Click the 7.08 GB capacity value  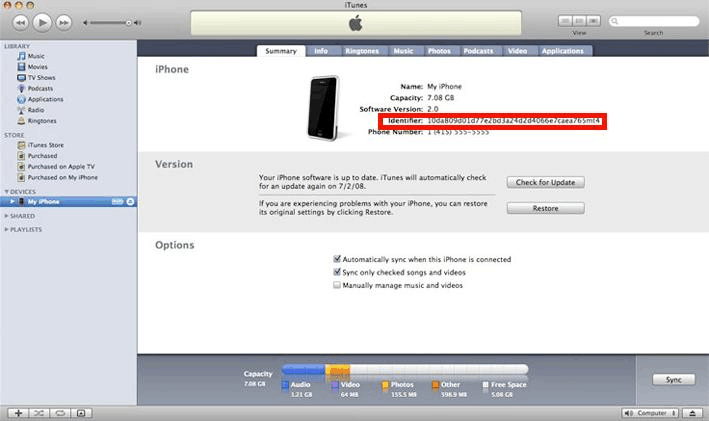pyautogui.click(x=440, y=98)
